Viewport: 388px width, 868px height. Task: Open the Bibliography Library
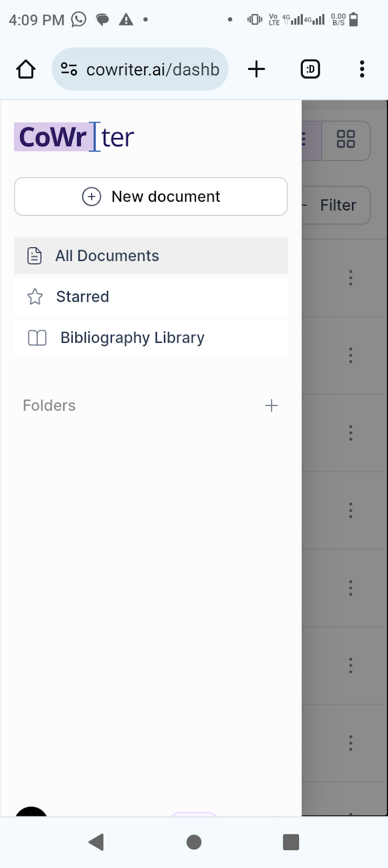(x=151, y=337)
